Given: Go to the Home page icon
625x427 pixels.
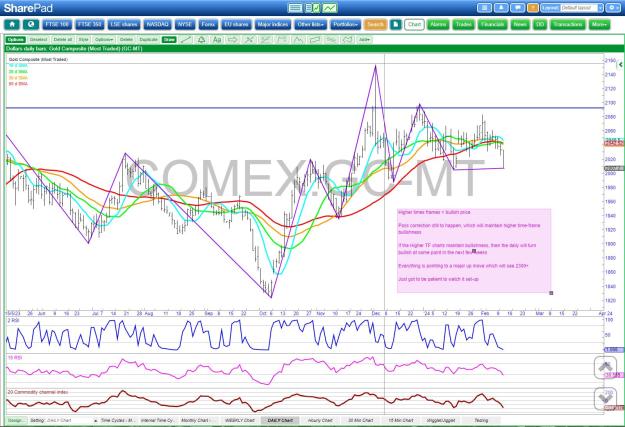Looking at the screenshot, I should 12,25.
